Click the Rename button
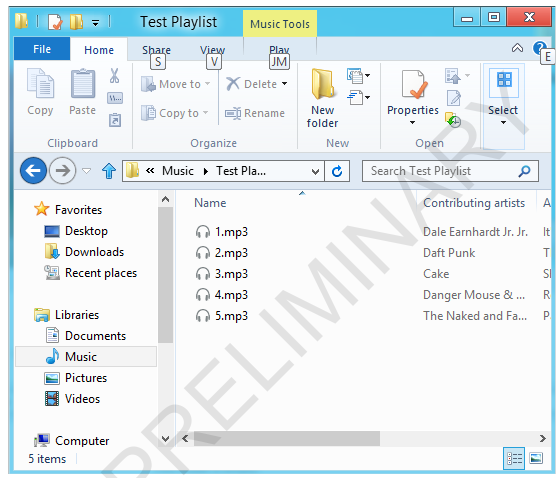 [255, 113]
